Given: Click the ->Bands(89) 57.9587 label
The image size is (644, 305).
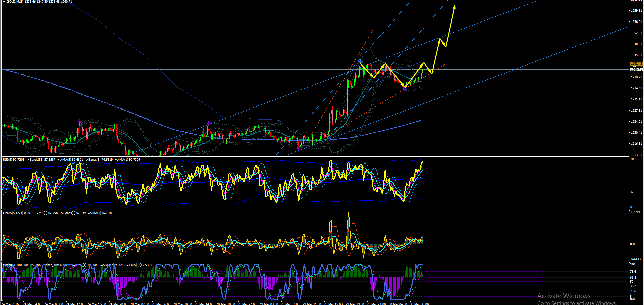Looking at the screenshot, I should (41, 160).
